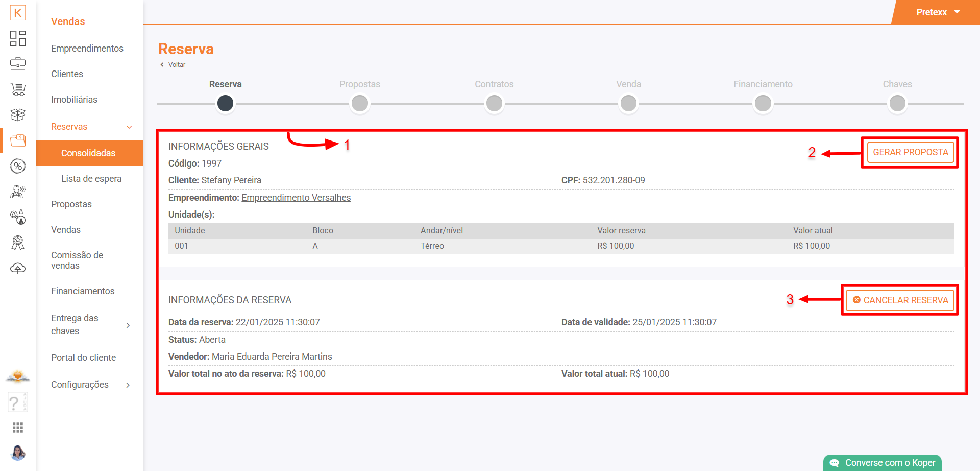Open the shopping cart module icon
This screenshot has width=980, height=471.
pyautogui.click(x=18, y=90)
